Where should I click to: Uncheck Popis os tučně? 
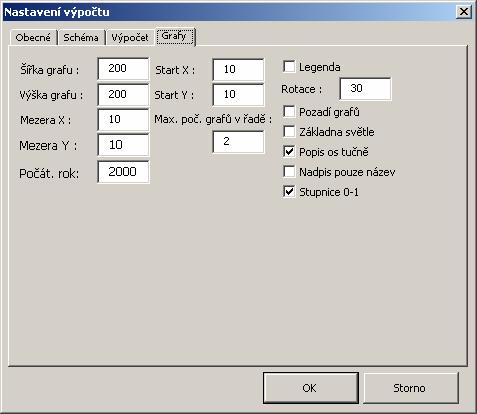(289, 152)
